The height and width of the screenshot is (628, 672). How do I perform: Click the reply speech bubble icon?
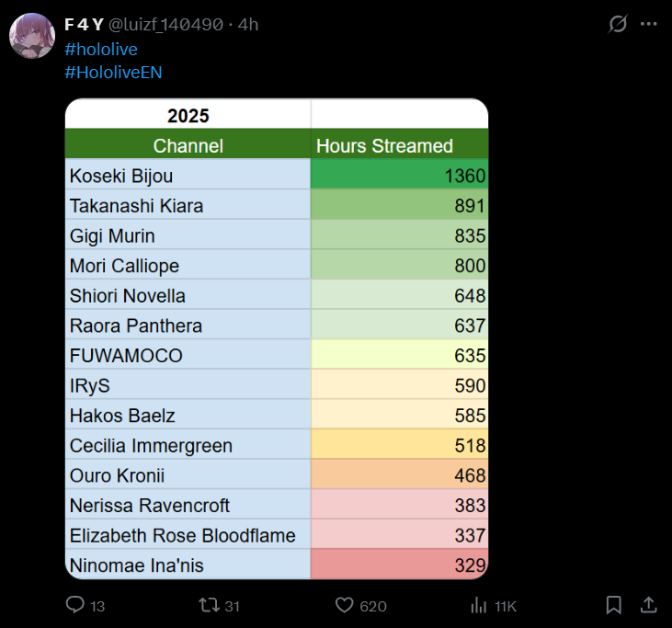coord(75,605)
